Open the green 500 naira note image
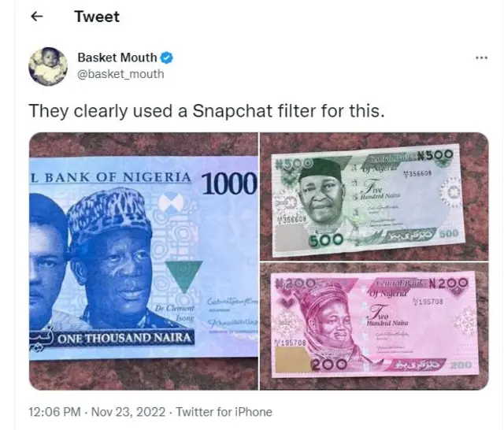Screen dimensions: 504x430 tap(374, 197)
